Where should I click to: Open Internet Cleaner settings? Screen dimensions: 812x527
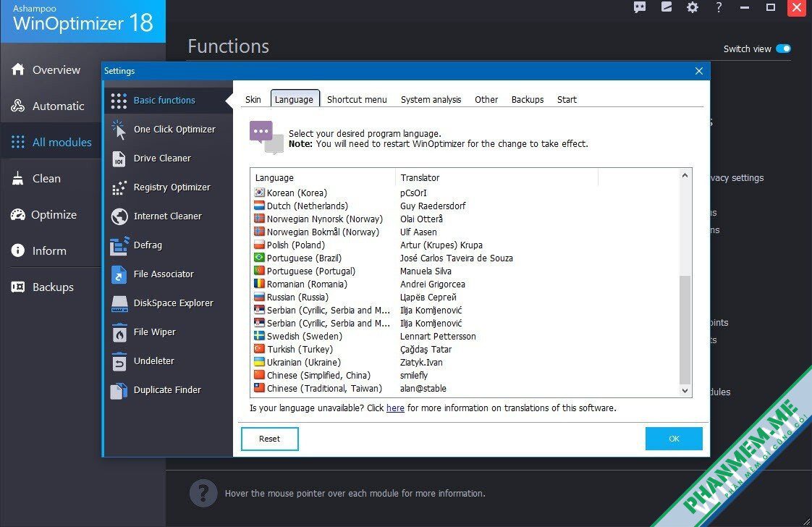point(169,216)
